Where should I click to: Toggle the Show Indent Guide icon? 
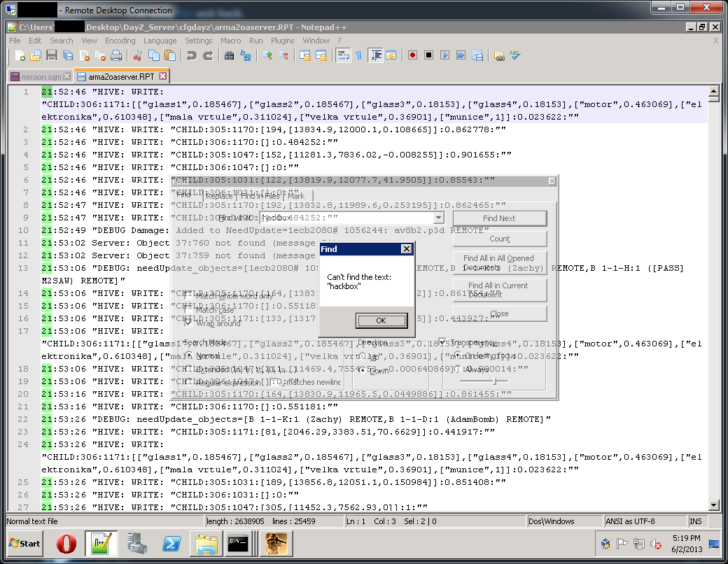[376, 56]
